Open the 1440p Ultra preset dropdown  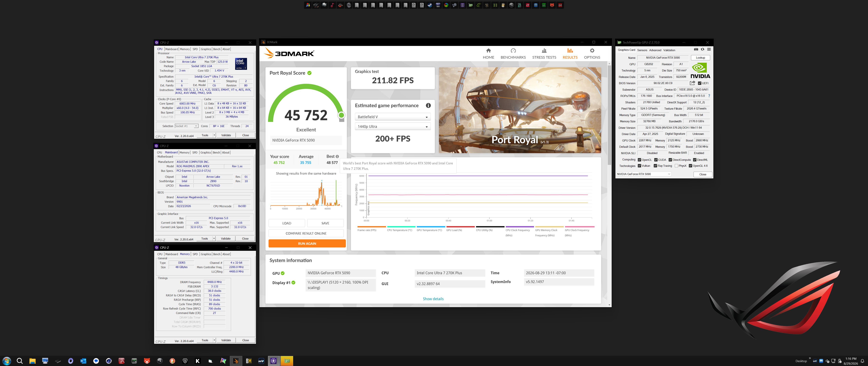click(393, 127)
